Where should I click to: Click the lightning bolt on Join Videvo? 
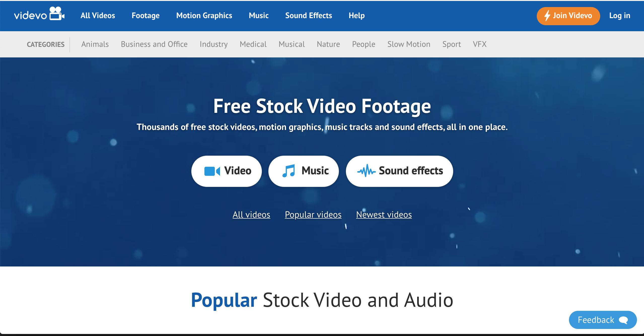coord(547,16)
